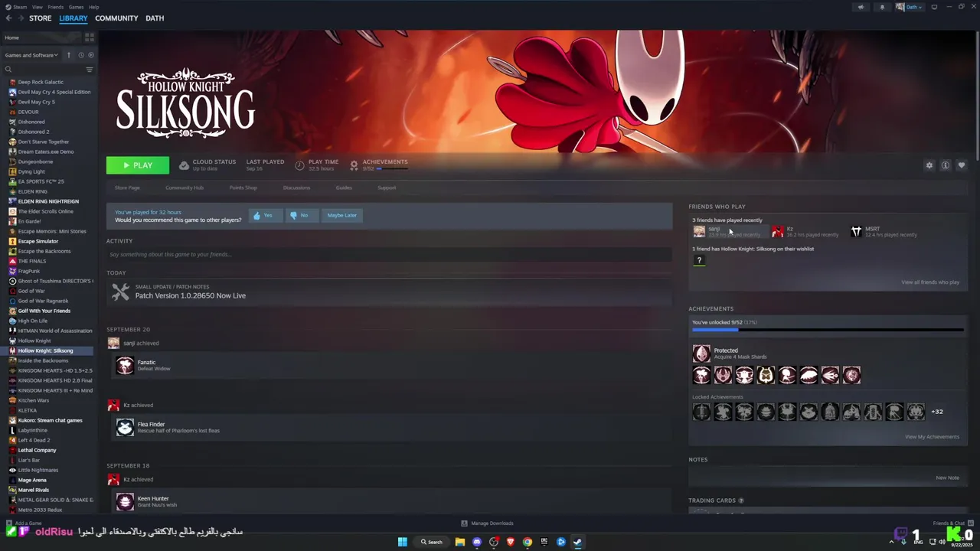Open the View menu
This screenshot has height=551, width=980.
coord(38,7)
